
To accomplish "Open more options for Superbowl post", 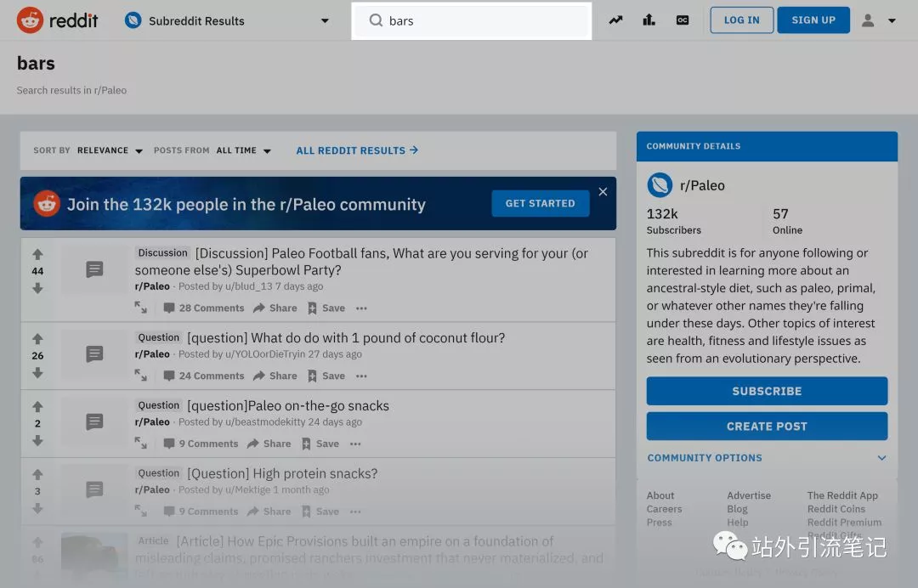I will [361, 308].
